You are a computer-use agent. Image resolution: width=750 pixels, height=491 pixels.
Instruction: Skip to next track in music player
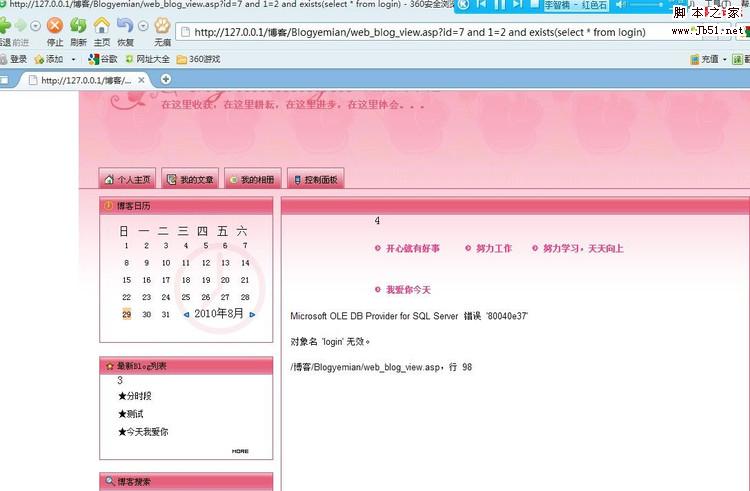pos(518,4)
